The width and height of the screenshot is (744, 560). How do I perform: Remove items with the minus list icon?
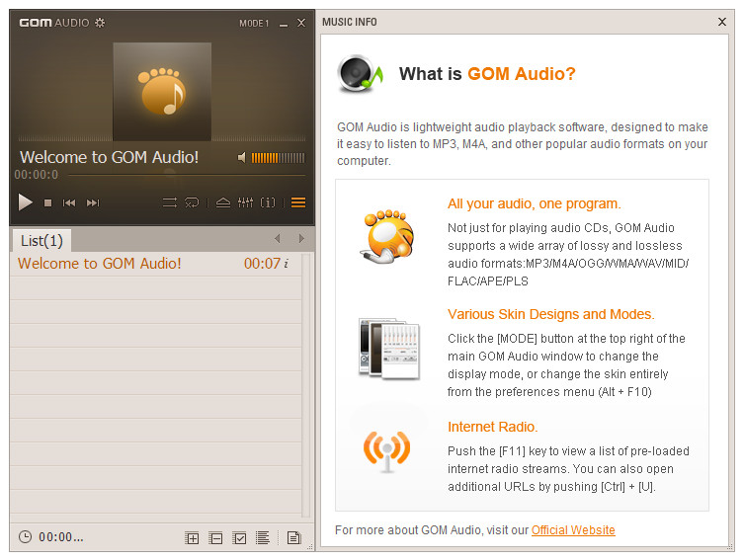point(215,537)
